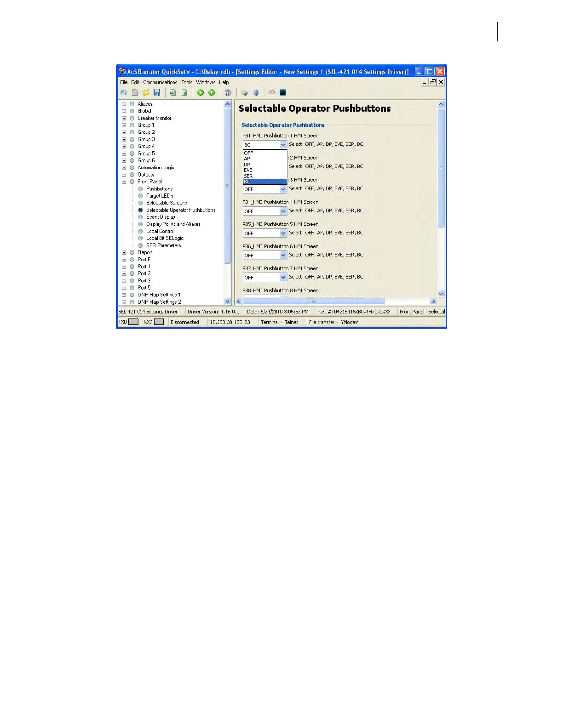Collapse the Front Panel tree node
This screenshot has height=728, width=563.
[124, 182]
